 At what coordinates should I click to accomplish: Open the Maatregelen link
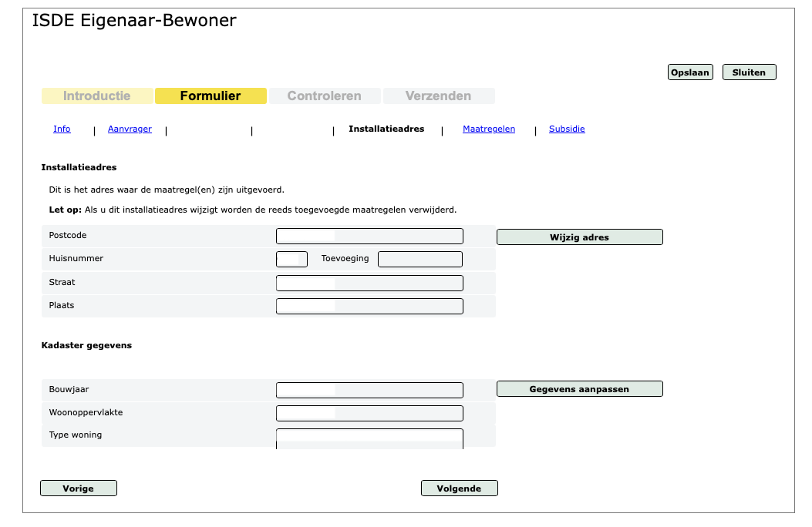pyautogui.click(x=489, y=129)
